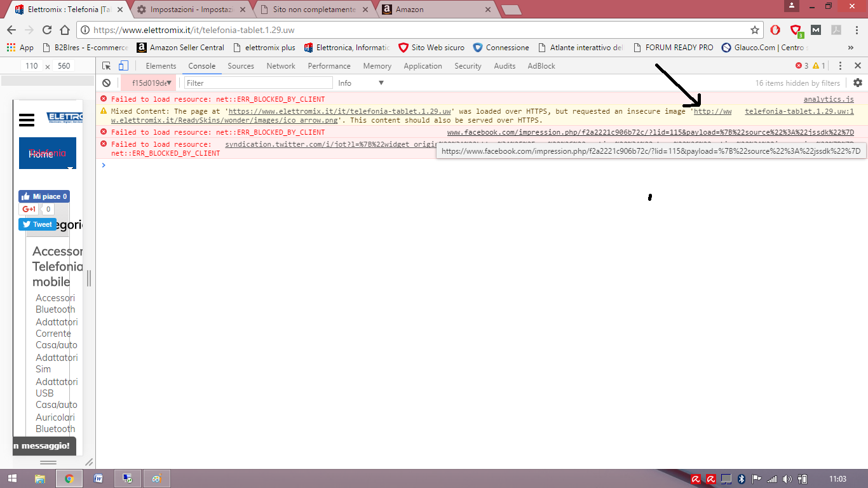
Task: Show the 1 warning counter
Action: click(x=819, y=66)
